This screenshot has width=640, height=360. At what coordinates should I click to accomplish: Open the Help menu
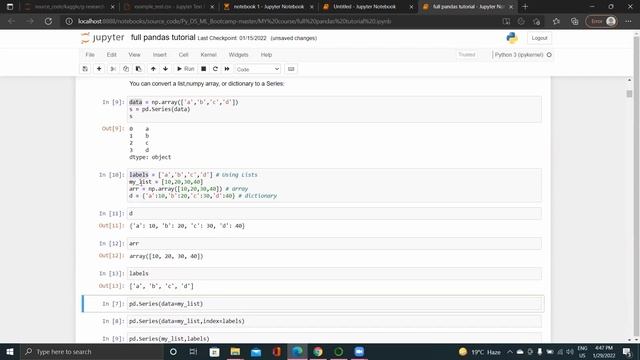click(x=266, y=55)
